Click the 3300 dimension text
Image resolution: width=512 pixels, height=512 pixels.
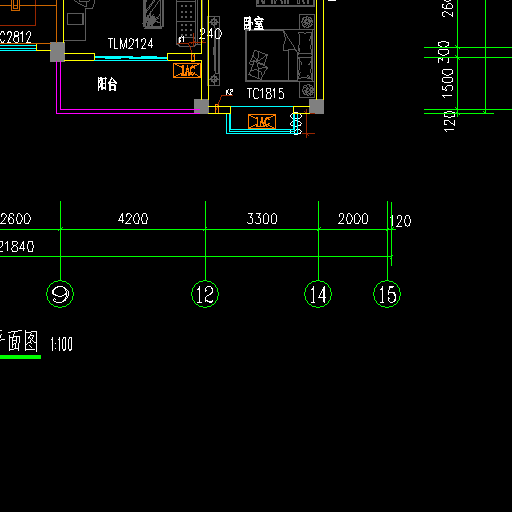tap(262, 219)
